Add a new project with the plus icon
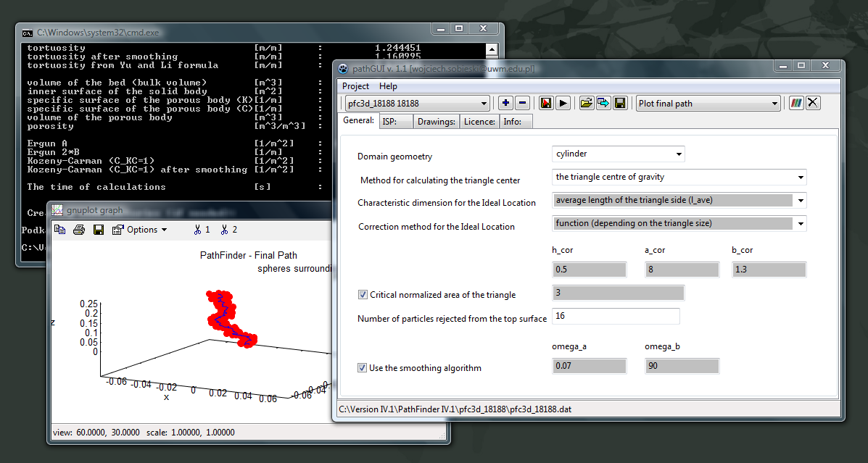 pyautogui.click(x=505, y=103)
